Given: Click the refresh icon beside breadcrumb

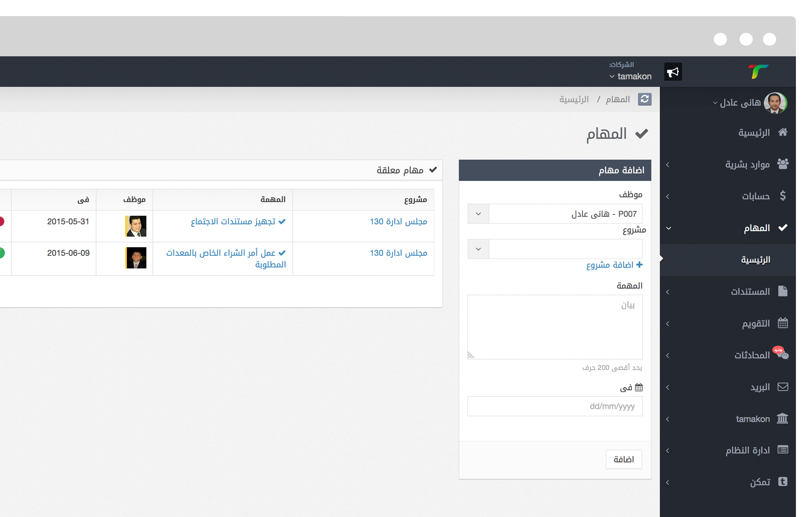Looking at the screenshot, I should coord(645,99).
